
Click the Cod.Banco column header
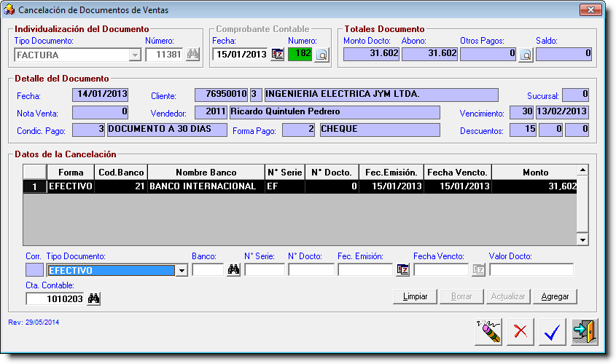121,173
